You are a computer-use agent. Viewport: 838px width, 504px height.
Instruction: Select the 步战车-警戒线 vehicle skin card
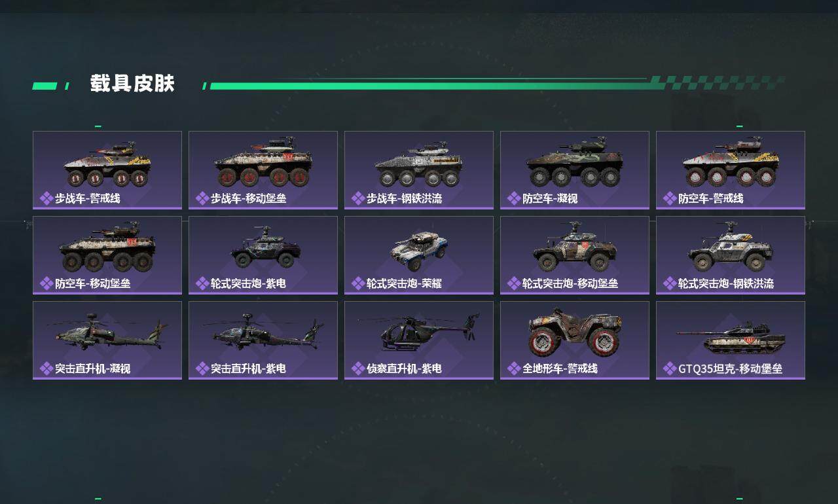coord(107,170)
